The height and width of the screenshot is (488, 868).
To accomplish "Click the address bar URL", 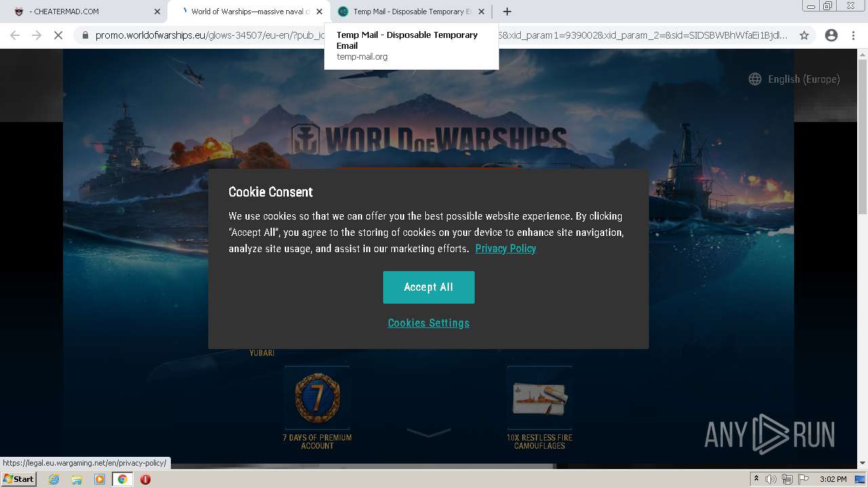I will click(x=441, y=35).
